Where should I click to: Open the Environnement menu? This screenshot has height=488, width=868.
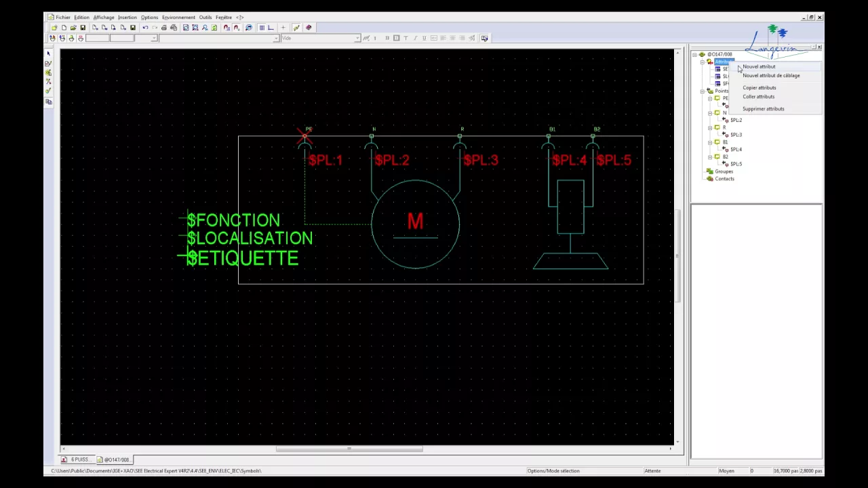pyautogui.click(x=178, y=17)
